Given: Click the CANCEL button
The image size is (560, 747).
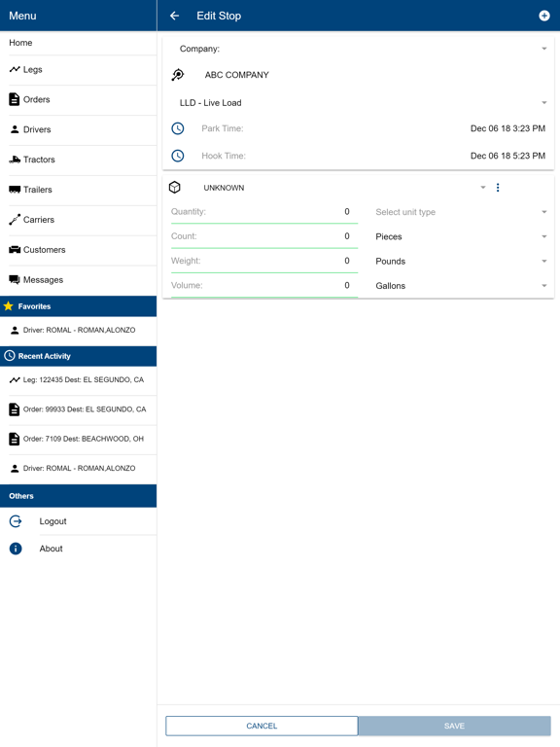Looking at the screenshot, I should pos(262,726).
